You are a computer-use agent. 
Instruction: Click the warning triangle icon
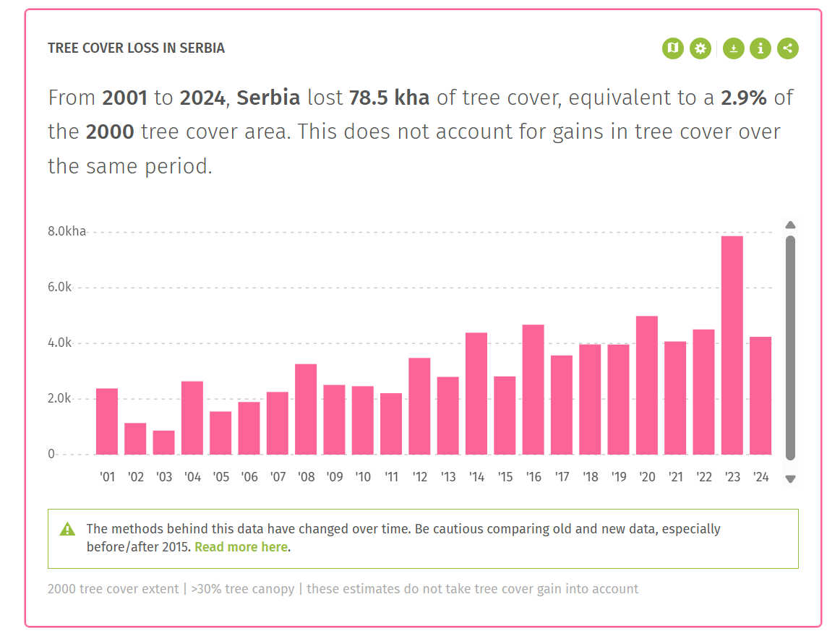(67, 529)
